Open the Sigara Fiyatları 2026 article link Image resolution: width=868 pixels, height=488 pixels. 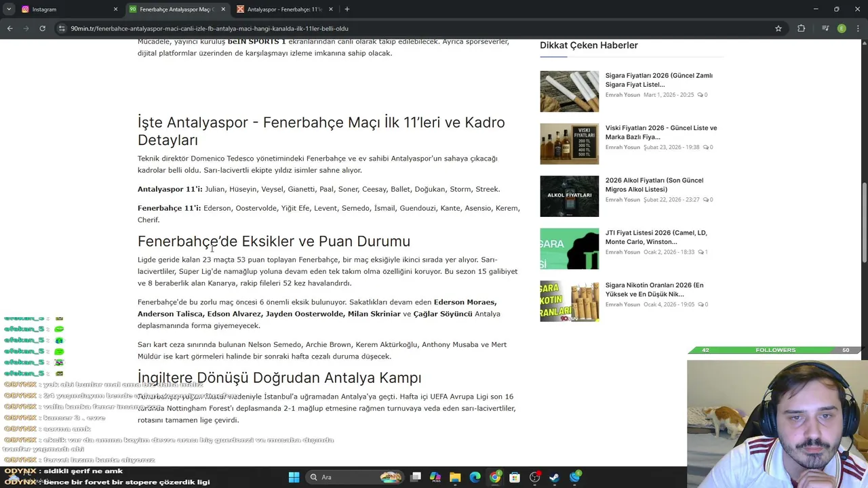[658, 80]
